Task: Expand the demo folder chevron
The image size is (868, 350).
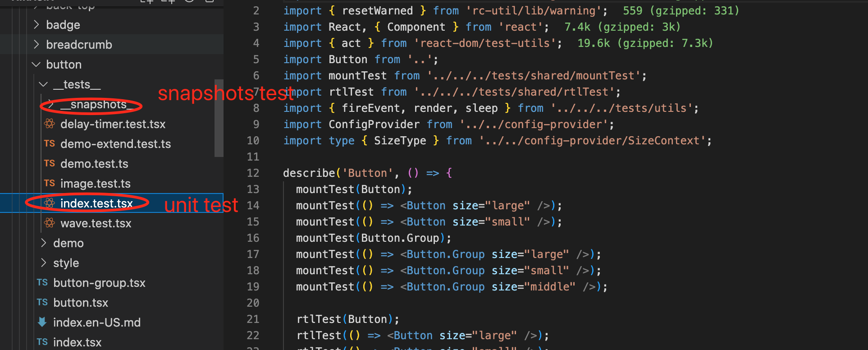Action: [44, 243]
